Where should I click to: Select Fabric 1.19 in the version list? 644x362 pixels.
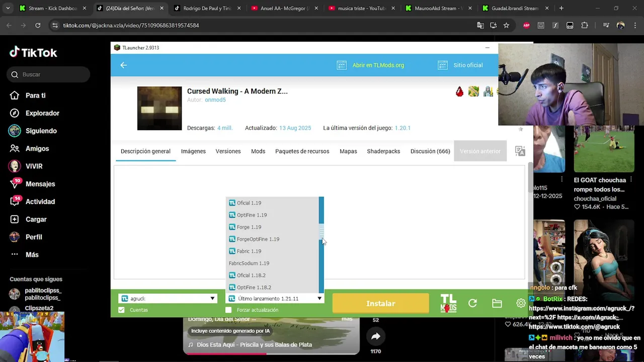[272, 251]
